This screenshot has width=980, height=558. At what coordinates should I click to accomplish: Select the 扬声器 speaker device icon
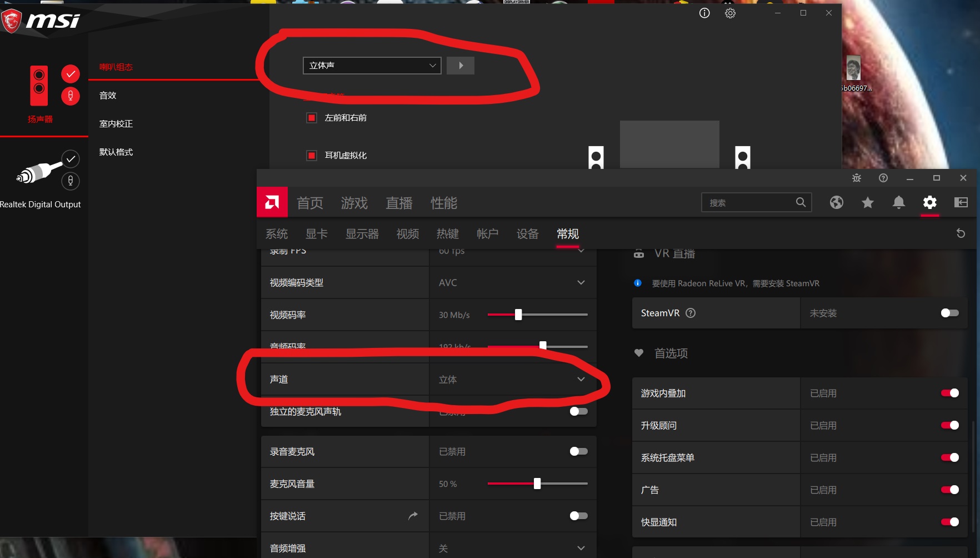coord(39,86)
